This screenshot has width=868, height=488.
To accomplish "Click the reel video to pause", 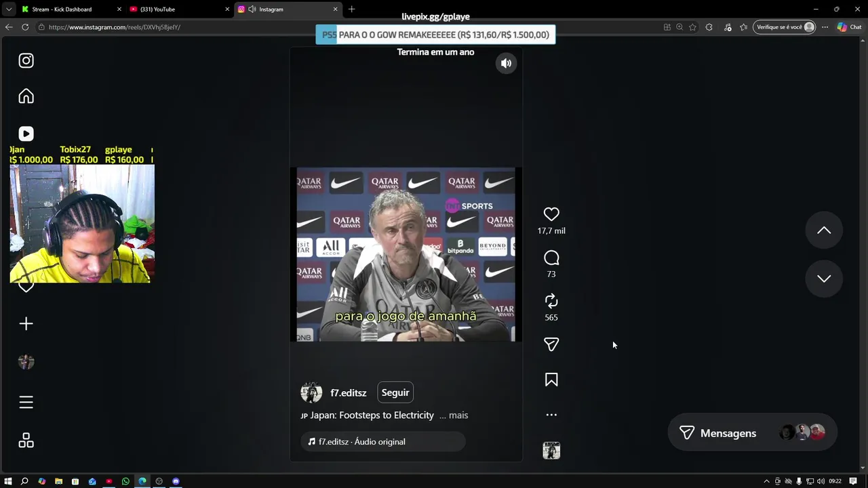I will pos(406,254).
